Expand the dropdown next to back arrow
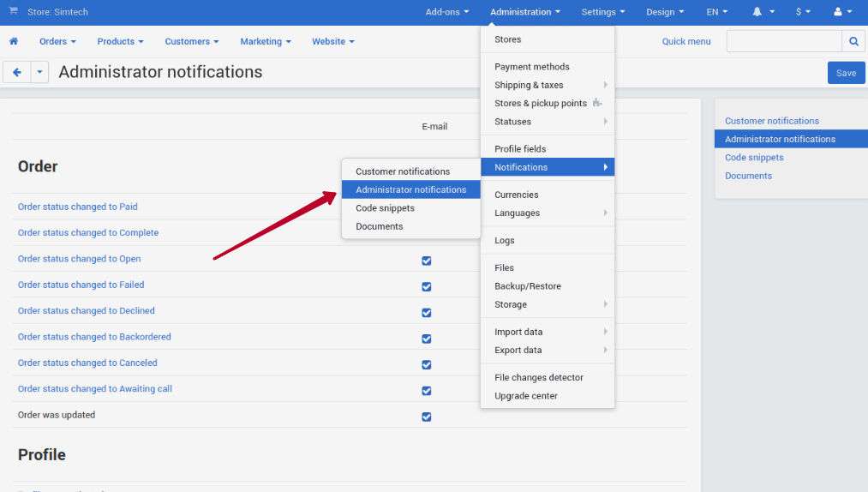This screenshot has height=492, width=868. (39, 72)
